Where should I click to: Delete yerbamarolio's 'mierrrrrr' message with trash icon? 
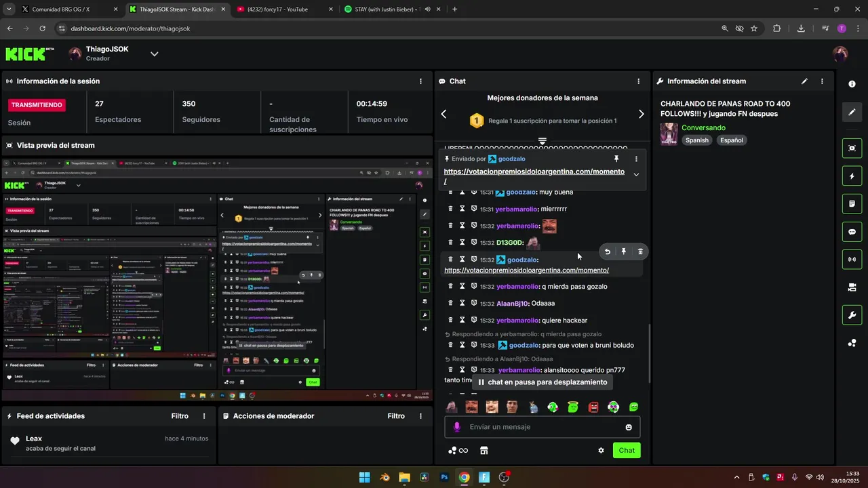450,209
